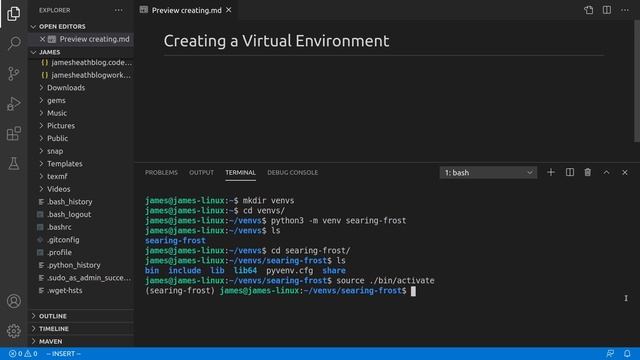
Task: Switch to the Debug Console tab
Action: point(292,173)
